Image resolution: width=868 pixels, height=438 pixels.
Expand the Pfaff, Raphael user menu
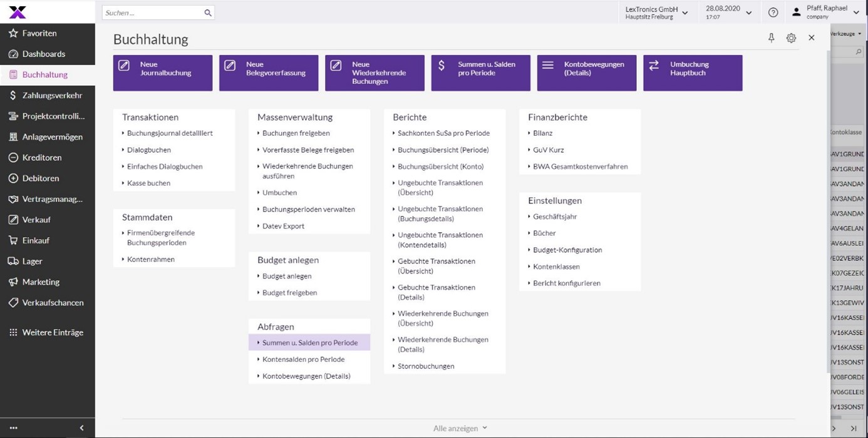855,13
